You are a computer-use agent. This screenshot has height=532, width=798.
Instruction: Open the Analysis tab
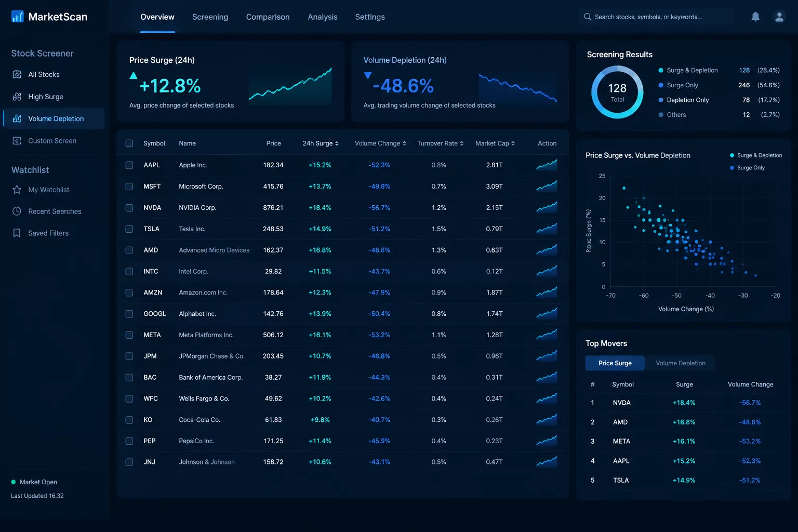pos(323,17)
